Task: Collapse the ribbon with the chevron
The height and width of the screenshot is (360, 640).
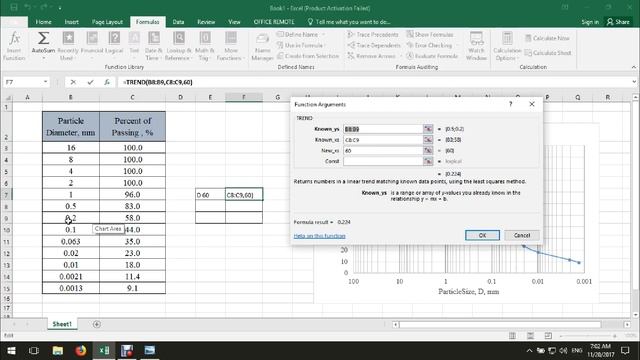Action: [633, 67]
